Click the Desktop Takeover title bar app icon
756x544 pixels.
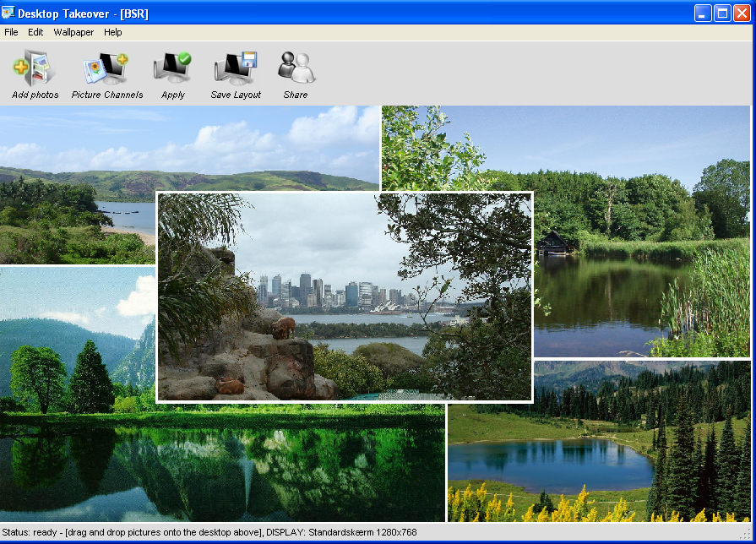(9, 13)
